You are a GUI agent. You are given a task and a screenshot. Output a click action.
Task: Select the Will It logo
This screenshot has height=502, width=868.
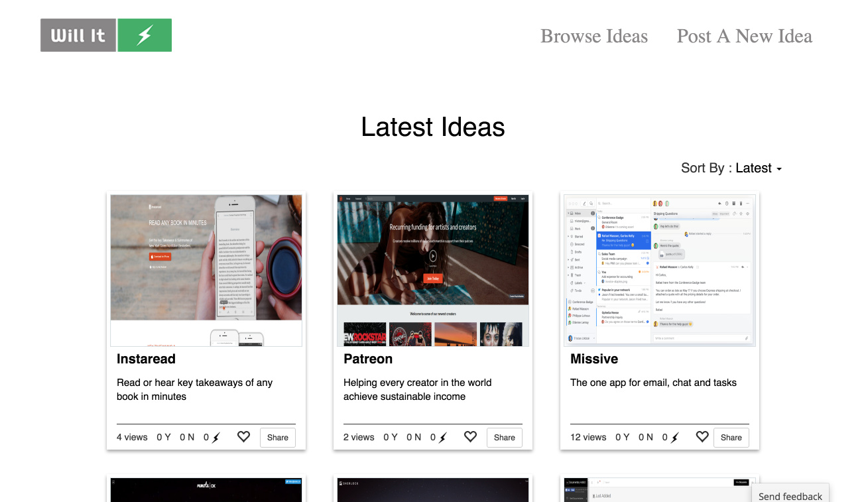[x=106, y=34]
